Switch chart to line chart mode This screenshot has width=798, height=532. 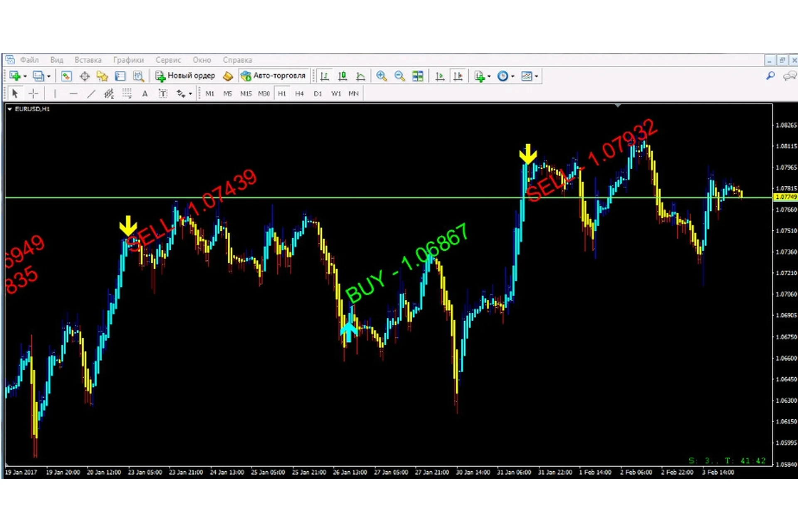[360, 76]
